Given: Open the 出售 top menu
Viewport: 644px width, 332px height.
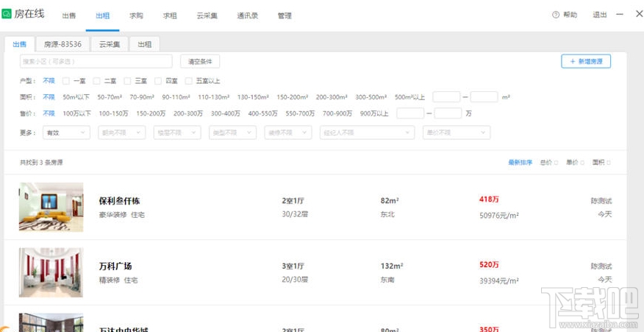Looking at the screenshot, I should (69, 16).
